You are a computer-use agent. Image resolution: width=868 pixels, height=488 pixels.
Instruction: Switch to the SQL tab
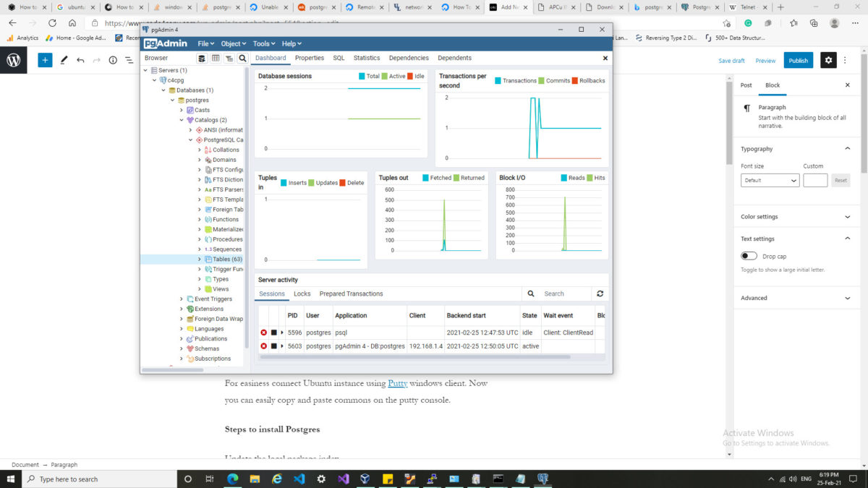pyautogui.click(x=339, y=58)
